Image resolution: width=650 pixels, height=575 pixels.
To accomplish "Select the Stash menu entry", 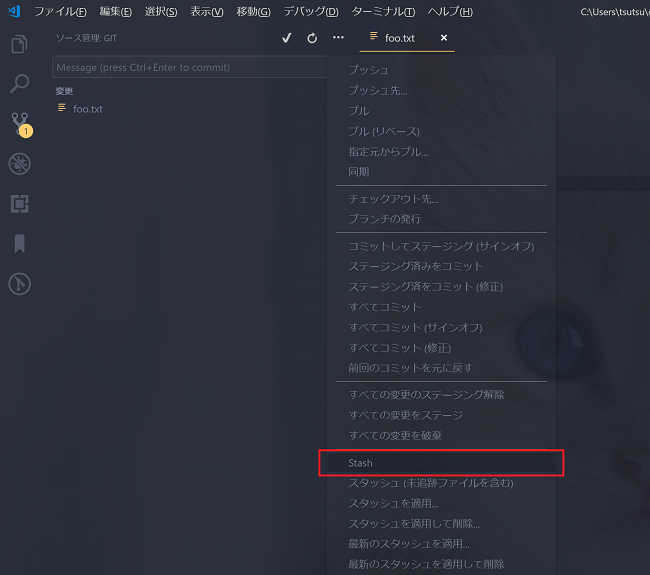I will pyautogui.click(x=441, y=463).
